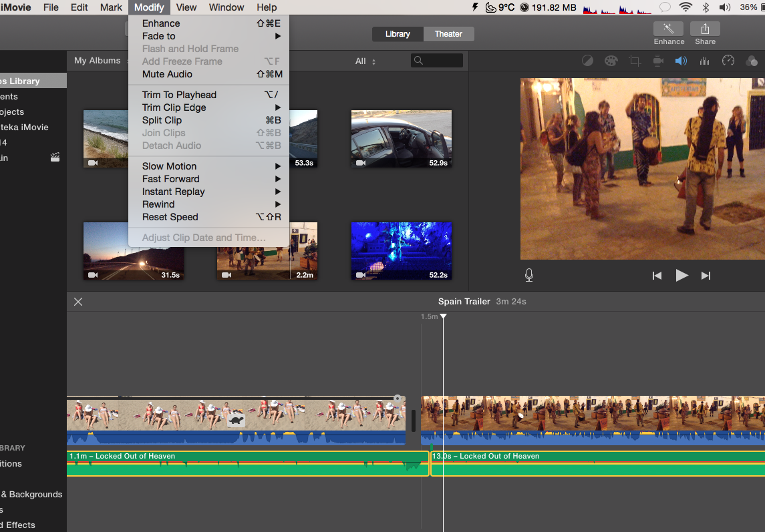The width and height of the screenshot is (765, 532).
Task: Switch to Library view
Action: coord(398,33)
